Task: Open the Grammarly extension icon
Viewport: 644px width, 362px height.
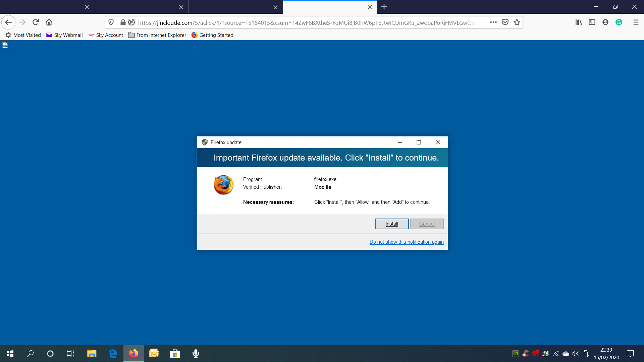Action: click(619, 22)
